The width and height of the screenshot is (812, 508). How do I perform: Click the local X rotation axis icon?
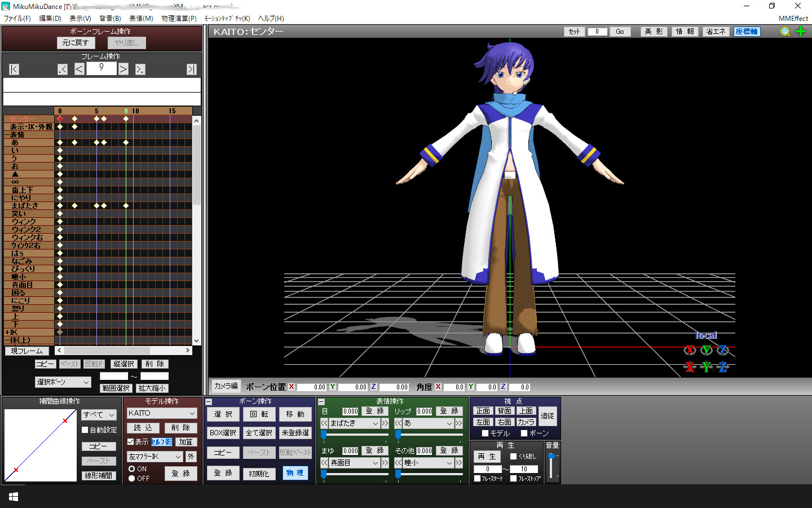click(x=690, y=350)
